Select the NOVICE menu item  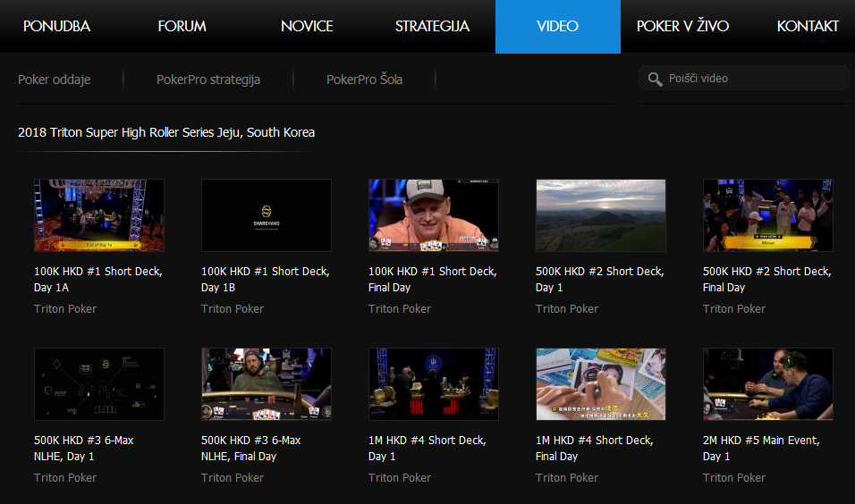pos(307,26)
